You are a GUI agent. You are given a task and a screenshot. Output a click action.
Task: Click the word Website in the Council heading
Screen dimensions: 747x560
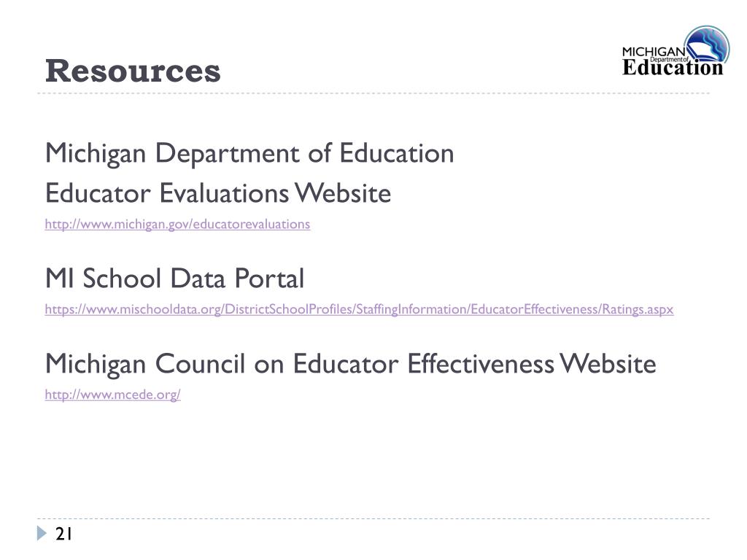click(608, 364)
